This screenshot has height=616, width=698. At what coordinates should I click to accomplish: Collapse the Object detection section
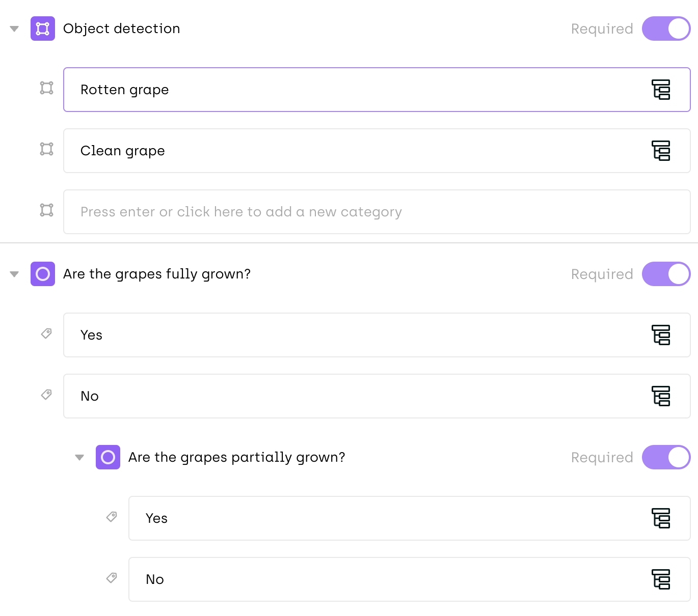[14, 29]
